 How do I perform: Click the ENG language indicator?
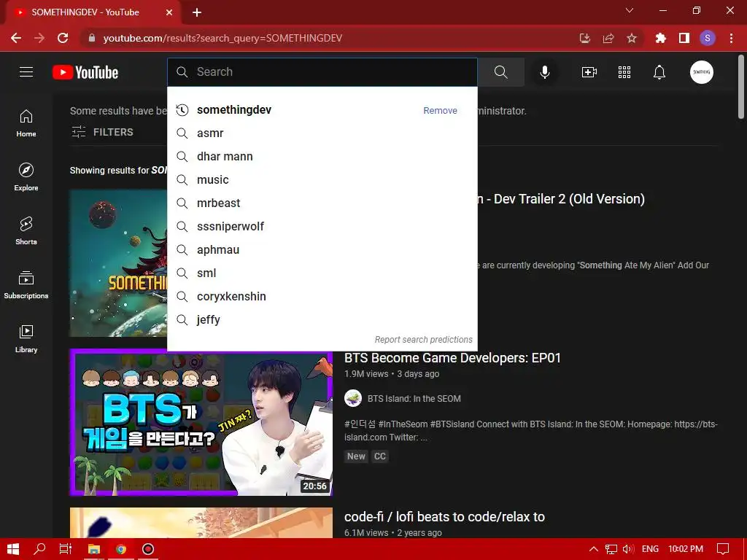tap(650, 549)
